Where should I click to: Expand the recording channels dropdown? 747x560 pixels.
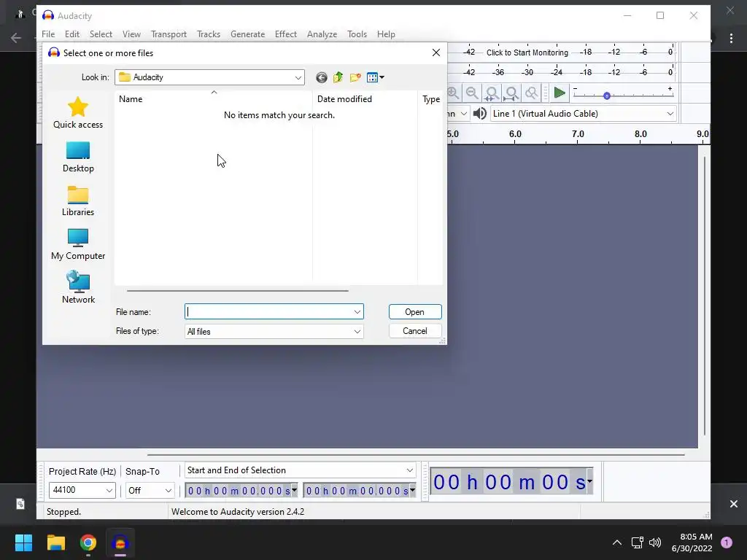pyautogui.click(x=463, y=114)
